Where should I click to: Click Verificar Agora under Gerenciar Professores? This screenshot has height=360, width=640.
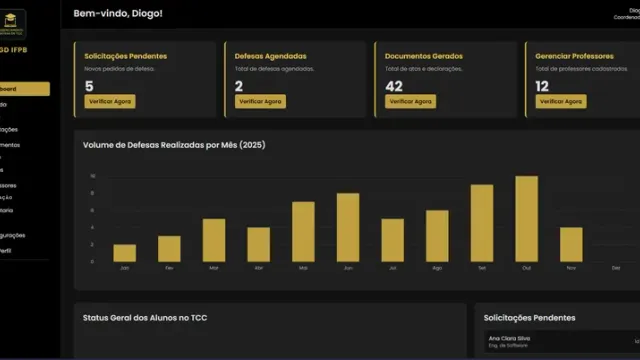point(561,102)
